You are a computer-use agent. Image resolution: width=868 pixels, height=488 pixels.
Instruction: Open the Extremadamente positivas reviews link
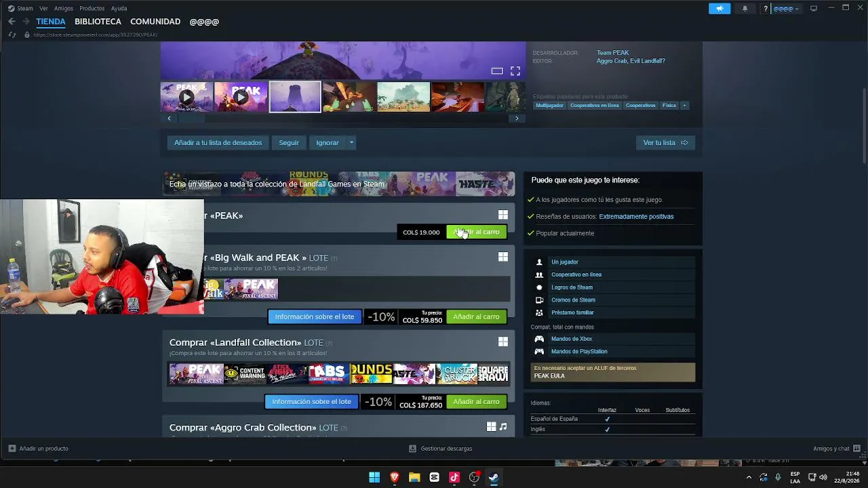tap(636, 217)
